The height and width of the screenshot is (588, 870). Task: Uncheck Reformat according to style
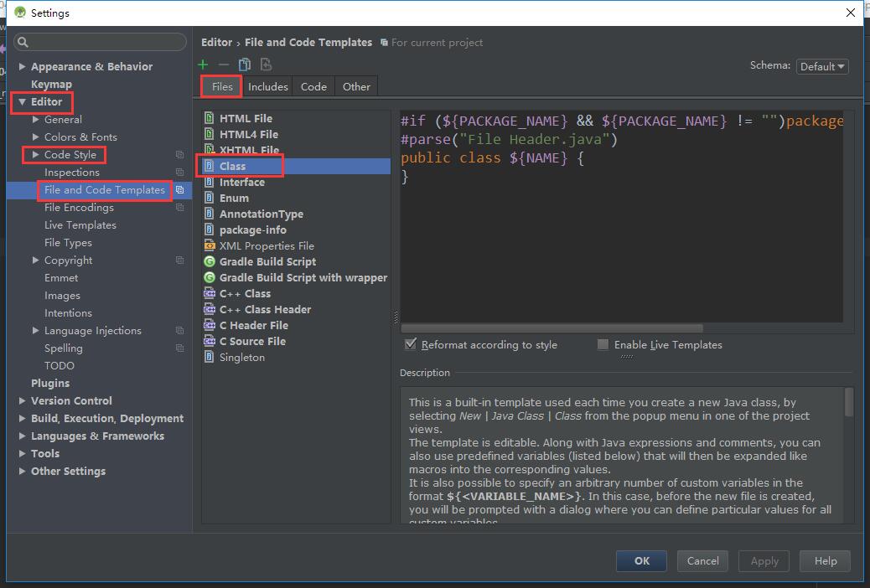(411, 344)
